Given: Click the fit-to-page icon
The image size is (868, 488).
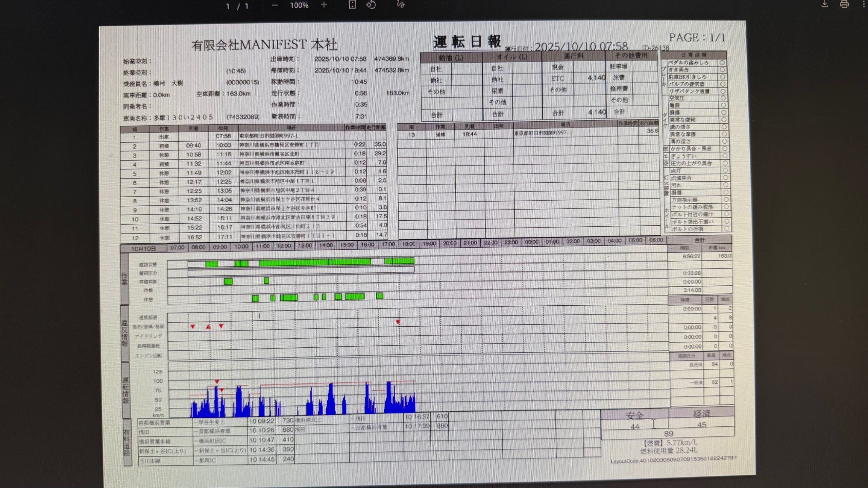Looking at the screenshot, I should pos(352,5).
